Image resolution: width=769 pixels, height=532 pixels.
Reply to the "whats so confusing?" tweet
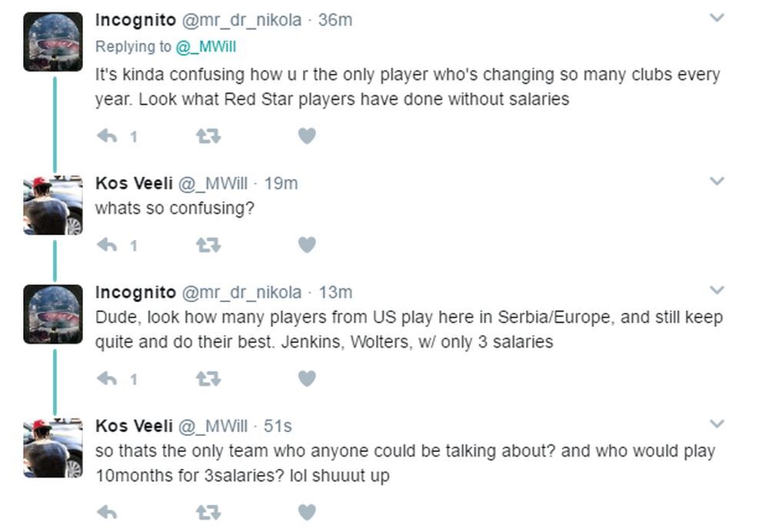click(x=107, y=245)
